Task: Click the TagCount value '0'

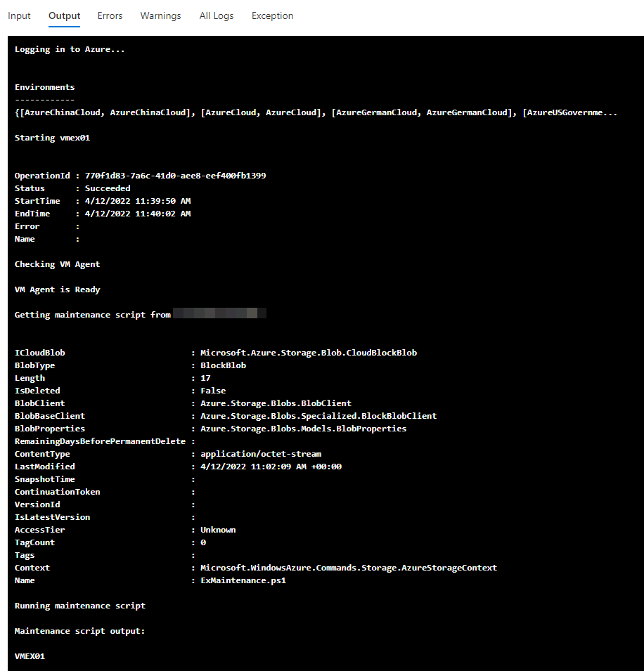Action: click(203, 542)
